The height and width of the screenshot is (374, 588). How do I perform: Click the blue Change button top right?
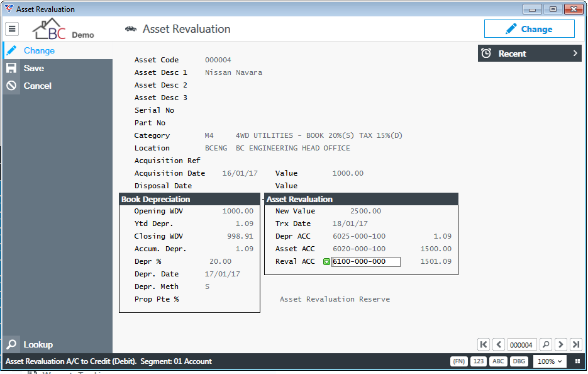point(529,29)
